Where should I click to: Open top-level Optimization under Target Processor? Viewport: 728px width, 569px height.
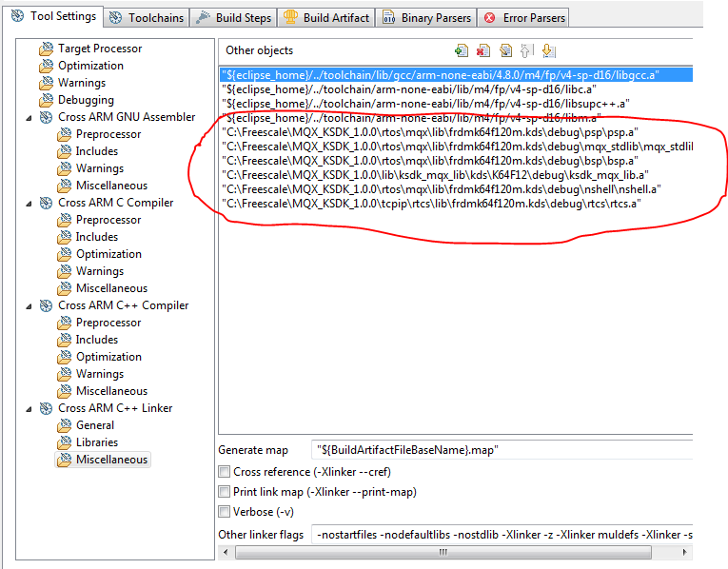[81, 66]
